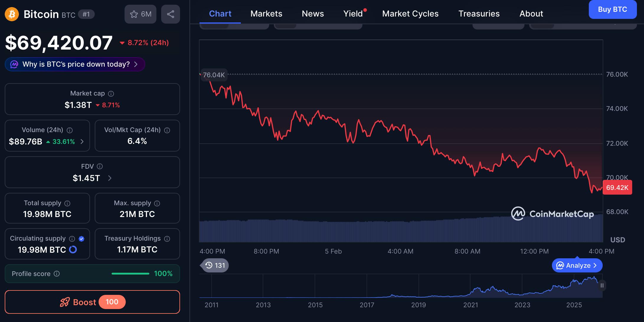Switch to the Markets tab
644x322 pixels.
point(266,14)
